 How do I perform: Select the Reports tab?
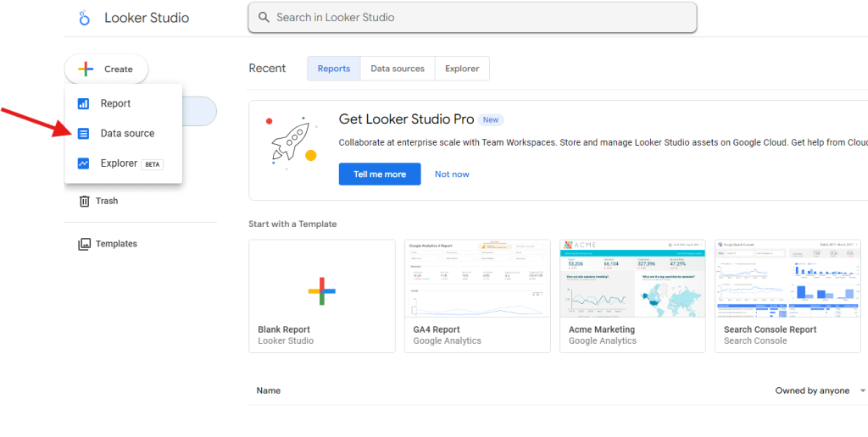[333, 69]
